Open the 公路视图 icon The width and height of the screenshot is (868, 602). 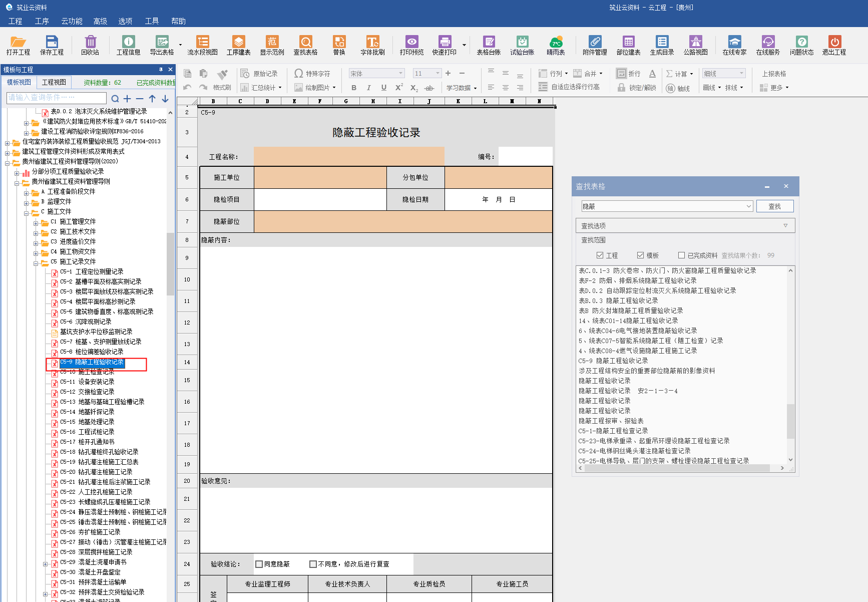[x=695, y=45]
